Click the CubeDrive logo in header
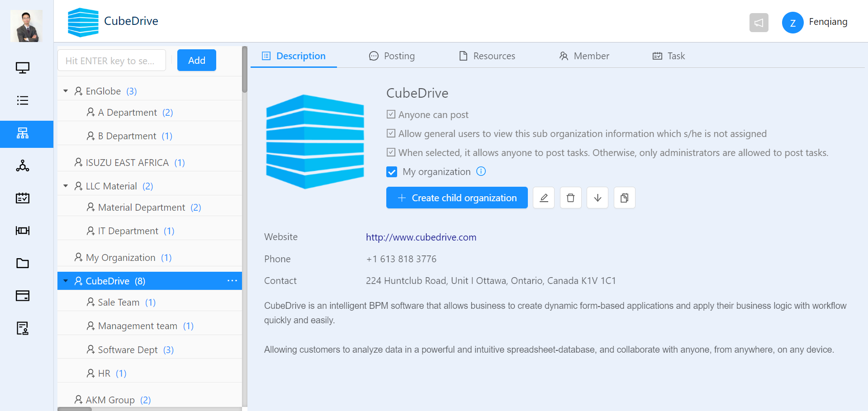 [83, 22]
